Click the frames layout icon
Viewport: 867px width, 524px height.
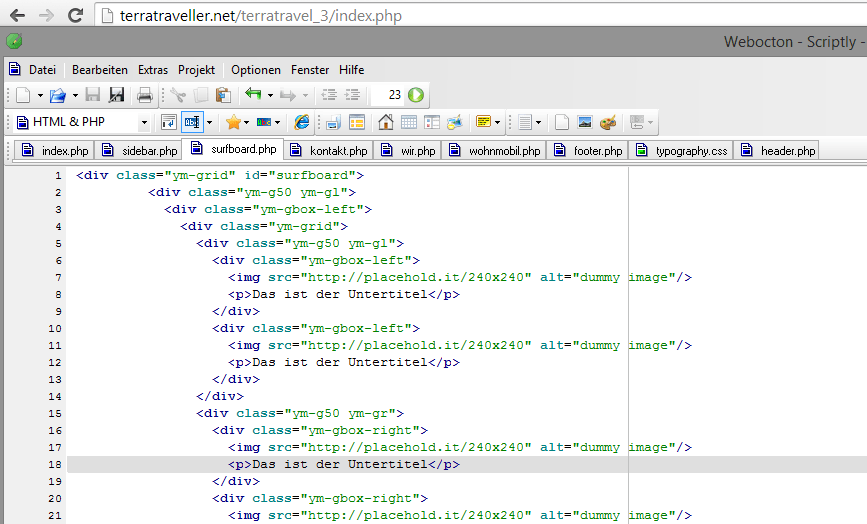431,122
